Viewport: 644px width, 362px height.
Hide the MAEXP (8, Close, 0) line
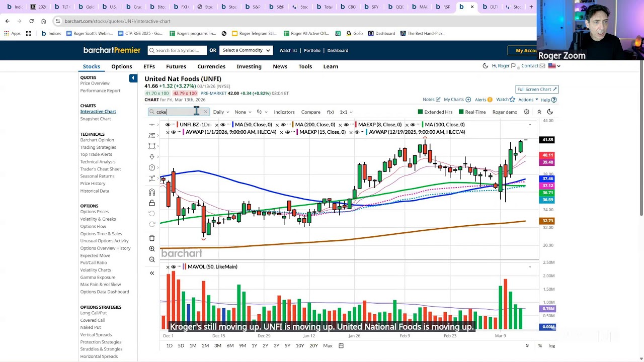point(346,125)
